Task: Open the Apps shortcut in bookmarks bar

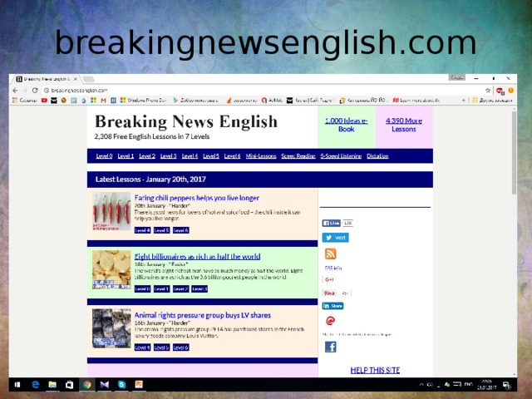Action: coord(24,101)
